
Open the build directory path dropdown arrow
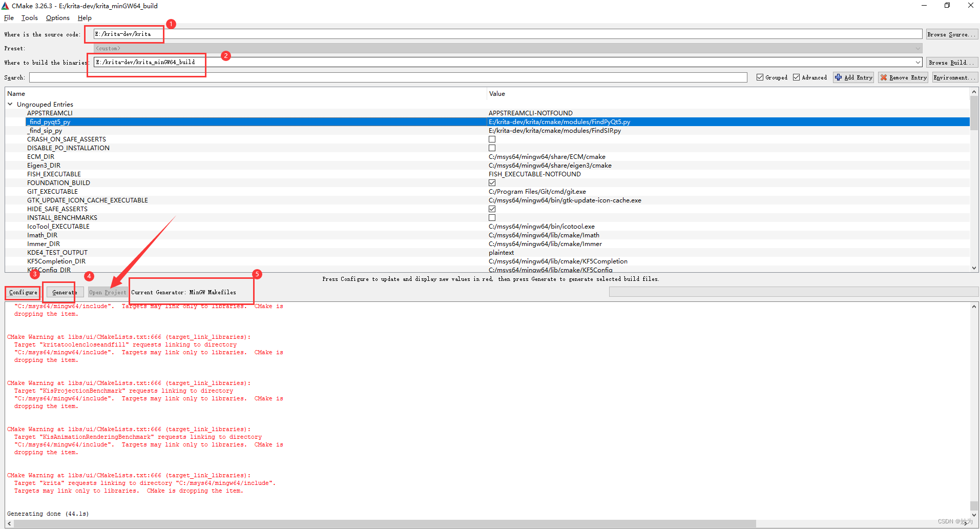tap(918, 62)
